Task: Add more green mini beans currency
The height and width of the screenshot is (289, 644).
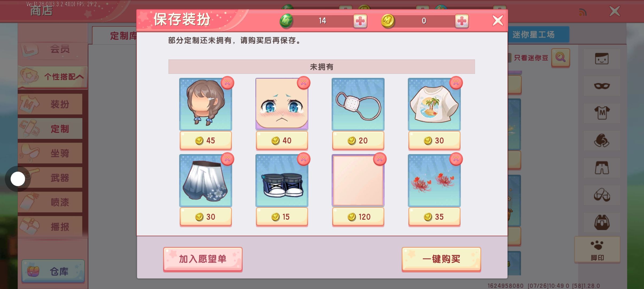Action: point(360,21)
